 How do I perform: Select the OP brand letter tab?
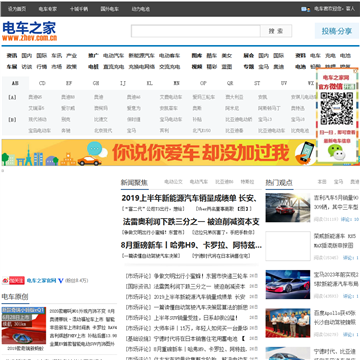(203, 83)
